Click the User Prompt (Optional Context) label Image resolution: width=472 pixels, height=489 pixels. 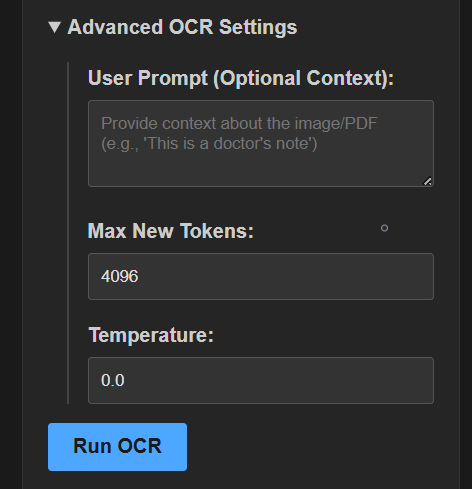point(241,78)
